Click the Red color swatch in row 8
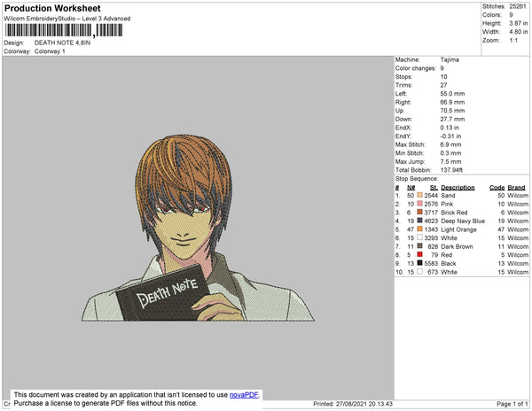 point(419,254)
